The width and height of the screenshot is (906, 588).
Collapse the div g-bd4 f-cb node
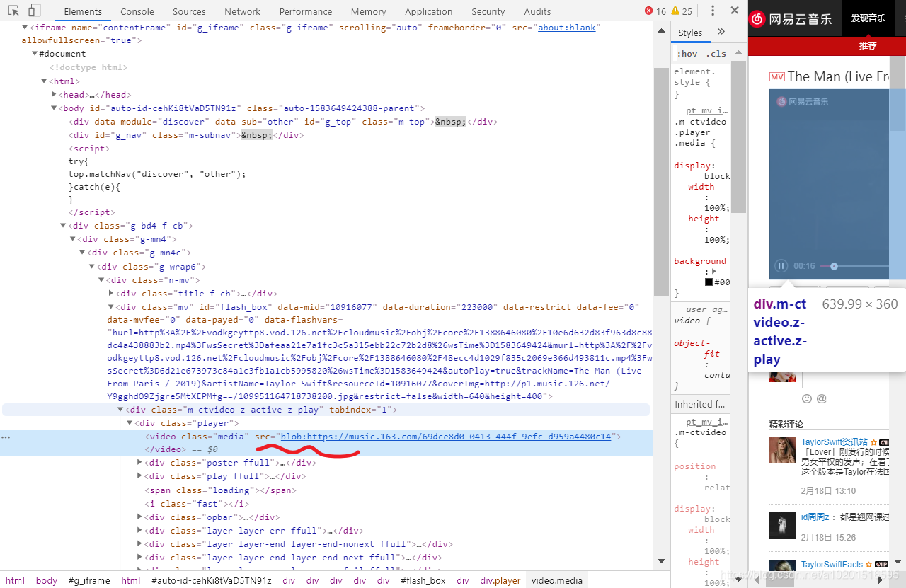[x=63, y=226]
